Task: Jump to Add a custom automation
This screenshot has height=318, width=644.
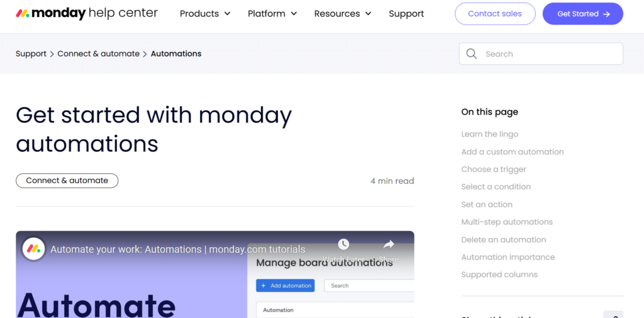Action: 513,152
